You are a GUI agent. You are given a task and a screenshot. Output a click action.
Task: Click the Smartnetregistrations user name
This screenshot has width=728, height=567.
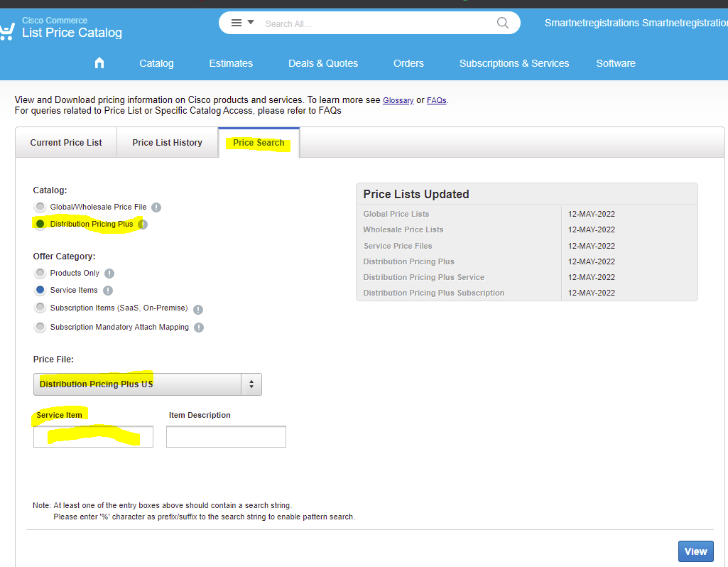pyautogui.click(x=636, y=23)
